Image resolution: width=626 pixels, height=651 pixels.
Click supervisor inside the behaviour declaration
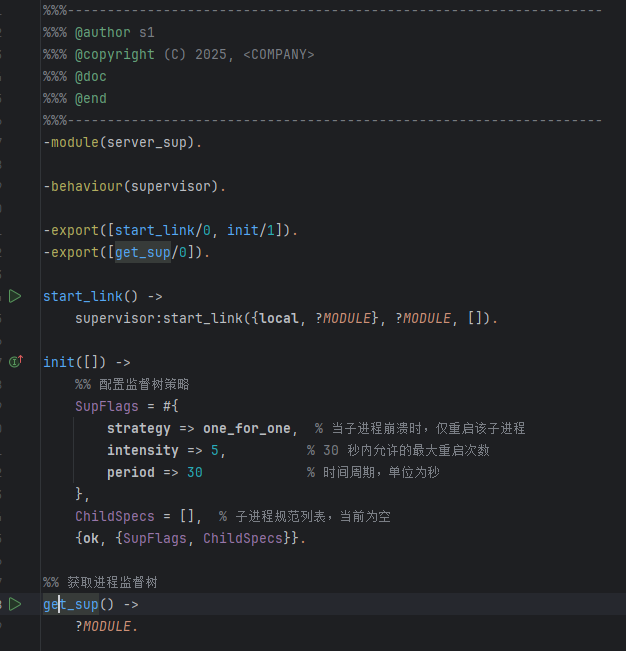pyautogui.click(x=171, y=186)
